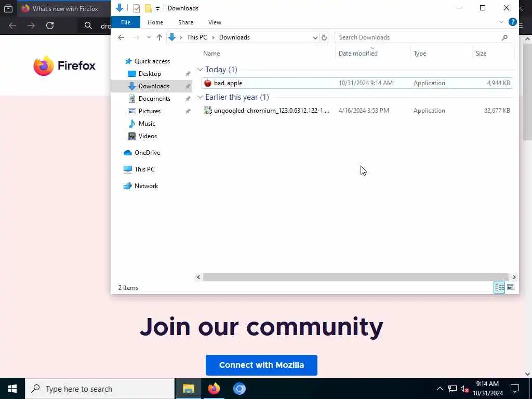Open the Explorer help question mark icon
The image size is (532, 399).
(512, 22)
